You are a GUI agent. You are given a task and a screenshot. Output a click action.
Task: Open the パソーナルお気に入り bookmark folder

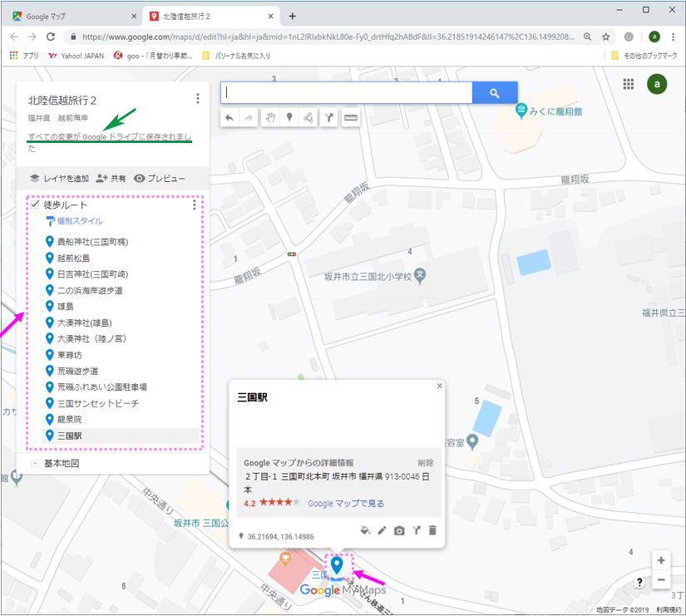pyautogui.click(x=236, y=56)
